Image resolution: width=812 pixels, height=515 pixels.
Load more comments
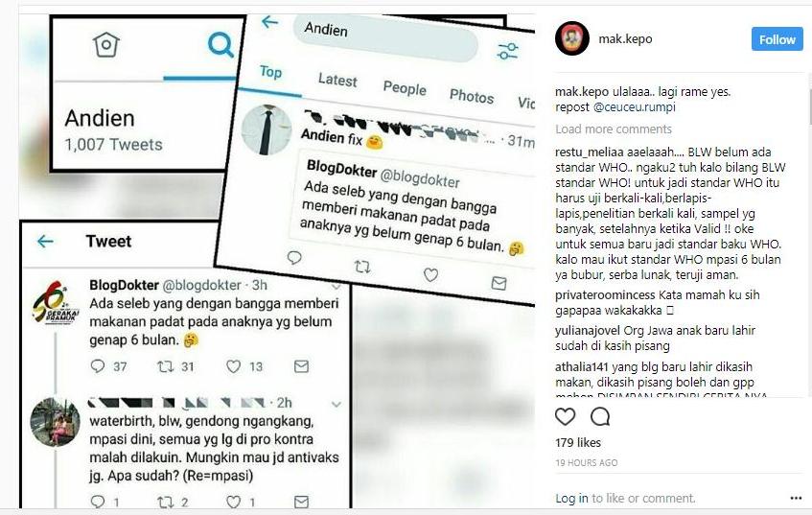tap(614, 129)
